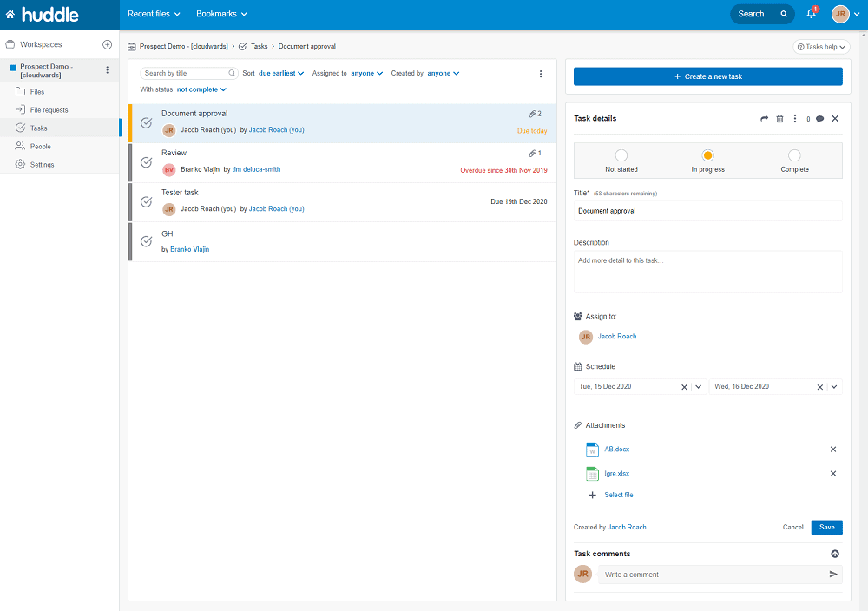Clear the end date Wed, 16 Dec 2020
The image size is (868, 611).
pyautogui.click(x=820, y=387)
